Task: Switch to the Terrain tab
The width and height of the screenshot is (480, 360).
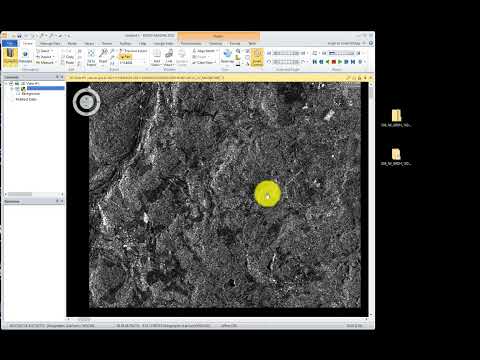Action: [x=107, y=43]
